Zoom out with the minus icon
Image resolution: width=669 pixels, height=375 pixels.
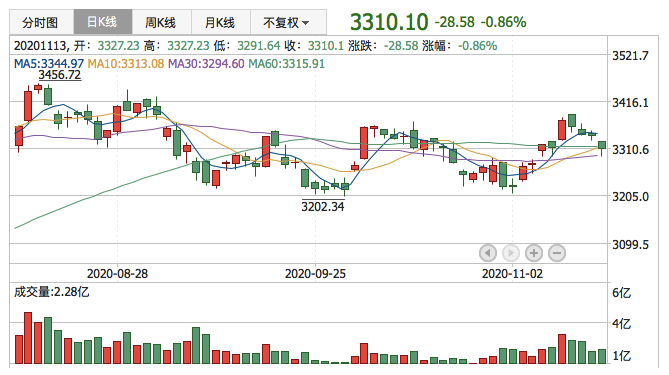pyautogui.click(x=557, y=253)
